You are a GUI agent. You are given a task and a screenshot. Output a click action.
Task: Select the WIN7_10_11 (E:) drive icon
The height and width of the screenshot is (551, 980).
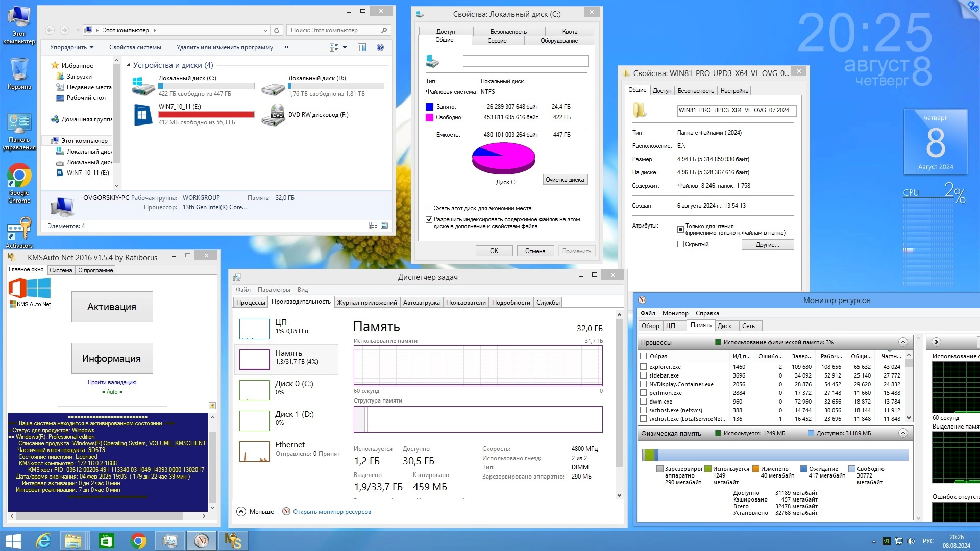(142, 115)
